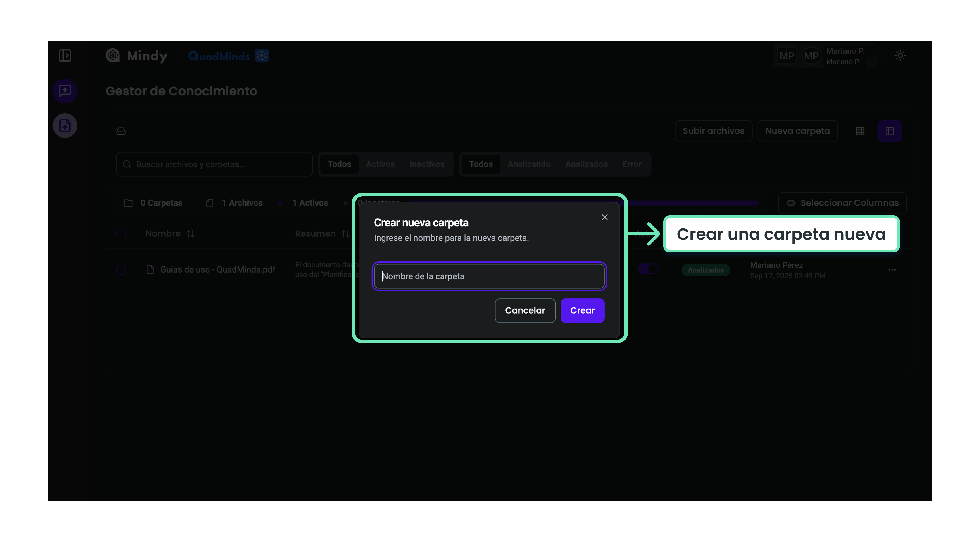The height and width of the screenshot is (542, 980).
Task: Select the Inactivos filter tab
Action: pos(427,164)
